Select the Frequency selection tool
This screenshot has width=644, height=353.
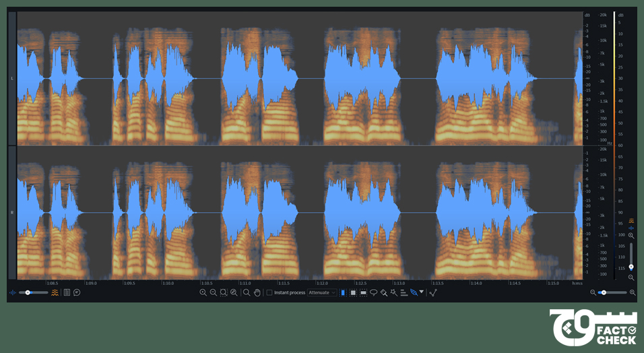pyautogui.click(x=363, y=293)
